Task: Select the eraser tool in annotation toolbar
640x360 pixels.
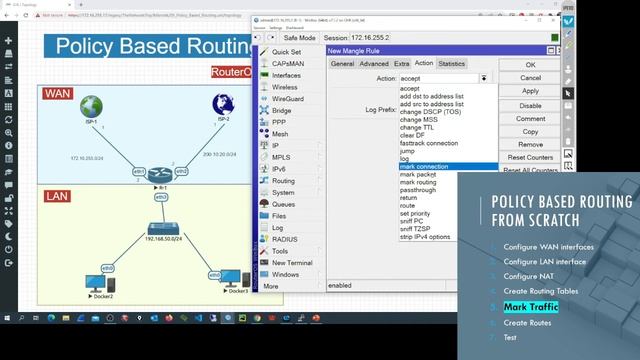Action: [568, 81]
